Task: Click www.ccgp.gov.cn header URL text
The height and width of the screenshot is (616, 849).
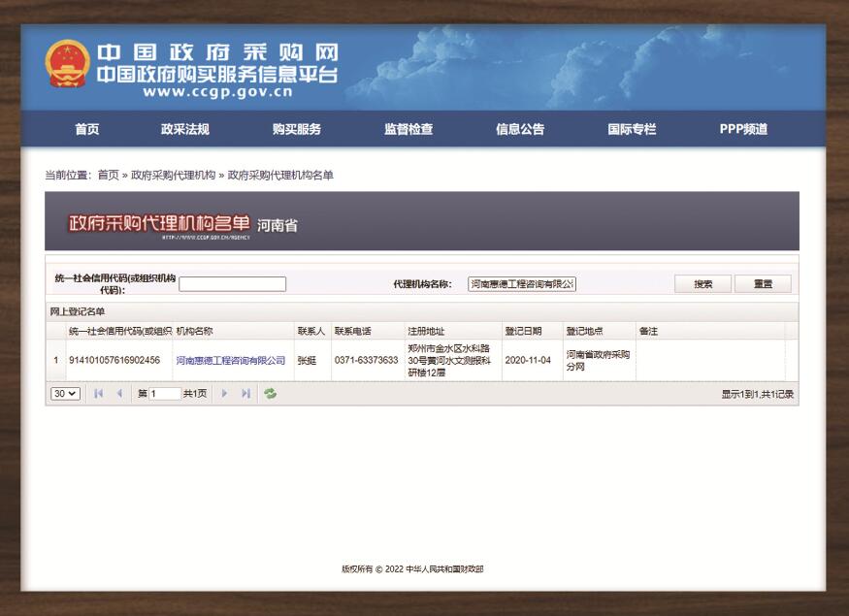Action: pyautogui.click(x=217, y=92)
